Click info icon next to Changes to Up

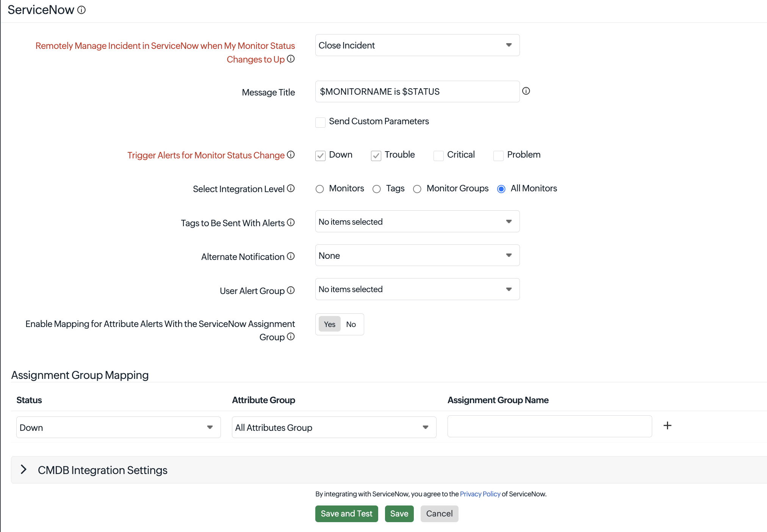pos(291,59)
